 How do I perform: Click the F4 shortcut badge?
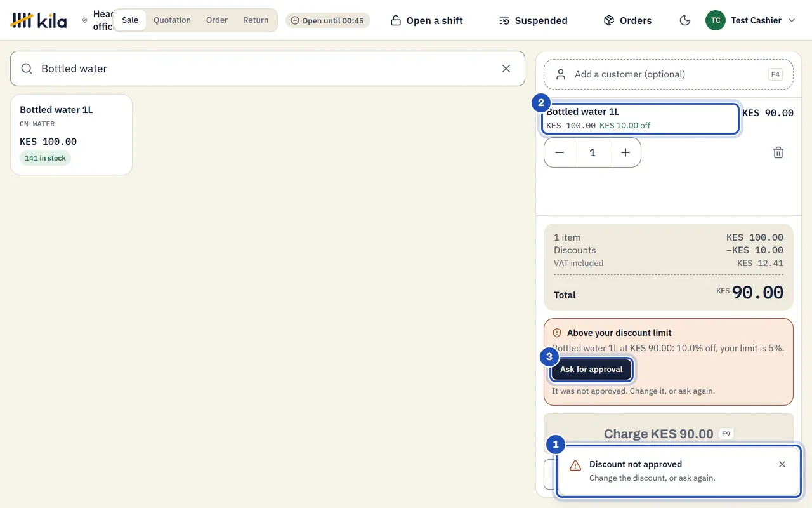pyautogui.click(x=775, y=74)
